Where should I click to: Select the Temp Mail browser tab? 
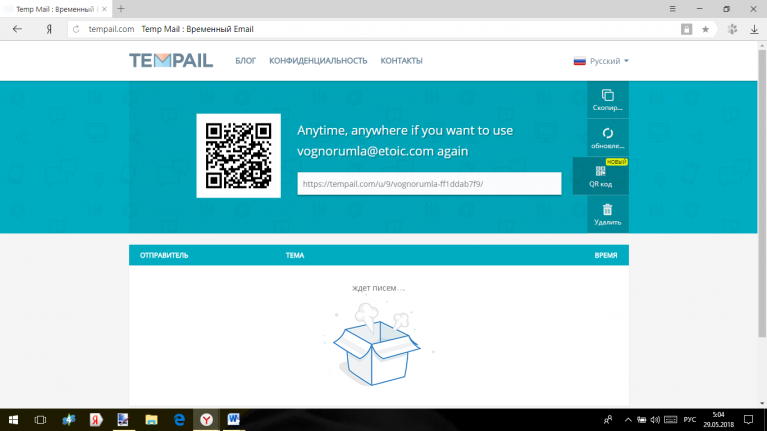[x=56, y=9]
